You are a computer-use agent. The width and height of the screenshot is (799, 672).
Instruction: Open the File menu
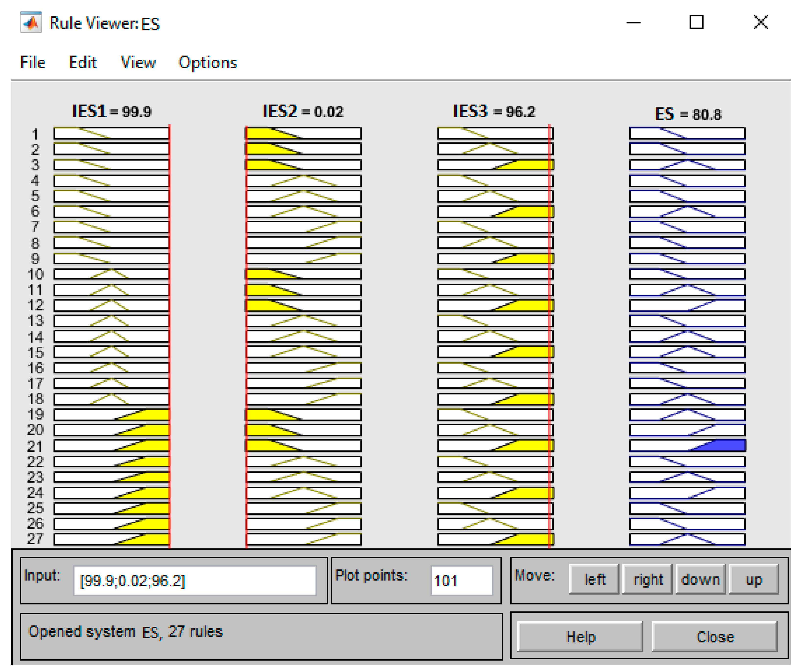(x=33, y=62)
